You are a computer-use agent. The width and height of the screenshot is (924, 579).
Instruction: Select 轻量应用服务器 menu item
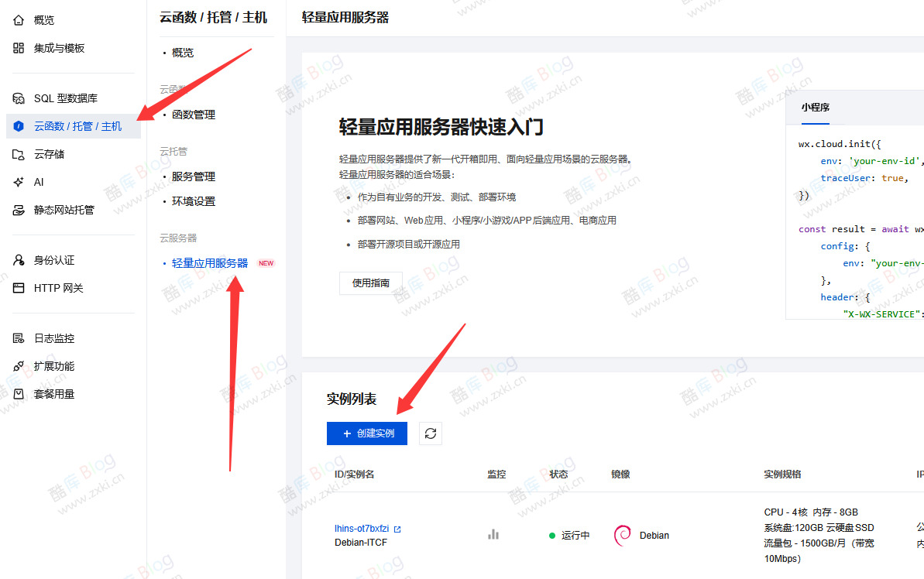[210, 262]
